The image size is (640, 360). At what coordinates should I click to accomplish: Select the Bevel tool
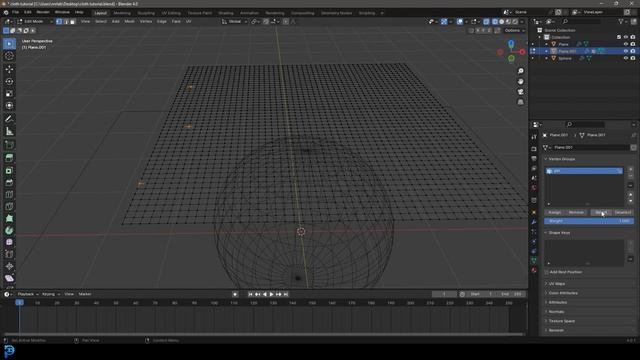pyautogui.click(x=9, y=182)
